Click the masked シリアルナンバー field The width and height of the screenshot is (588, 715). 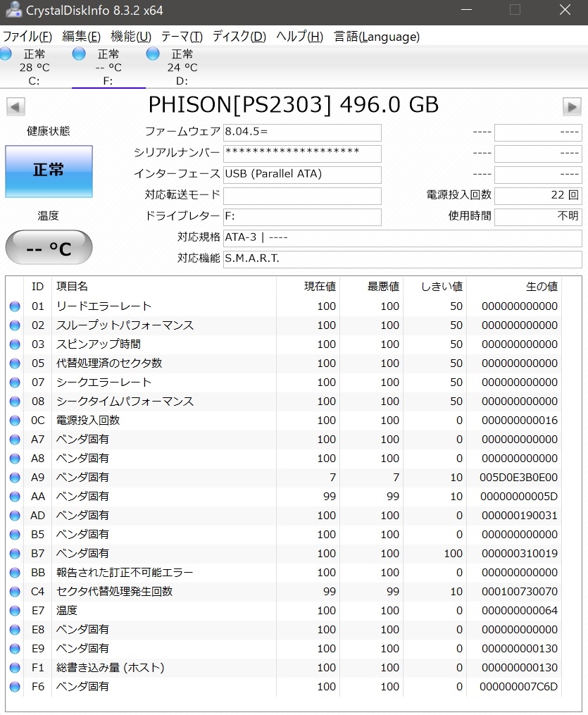pos(302,154)
